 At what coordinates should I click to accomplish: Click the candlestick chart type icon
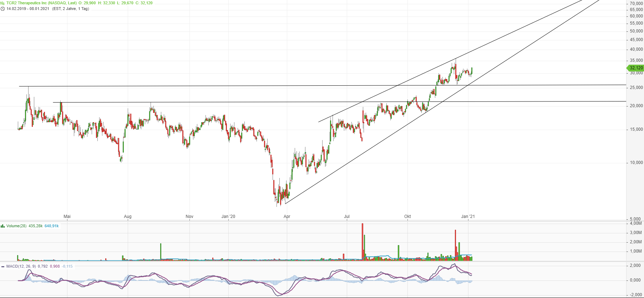point(2,3)
